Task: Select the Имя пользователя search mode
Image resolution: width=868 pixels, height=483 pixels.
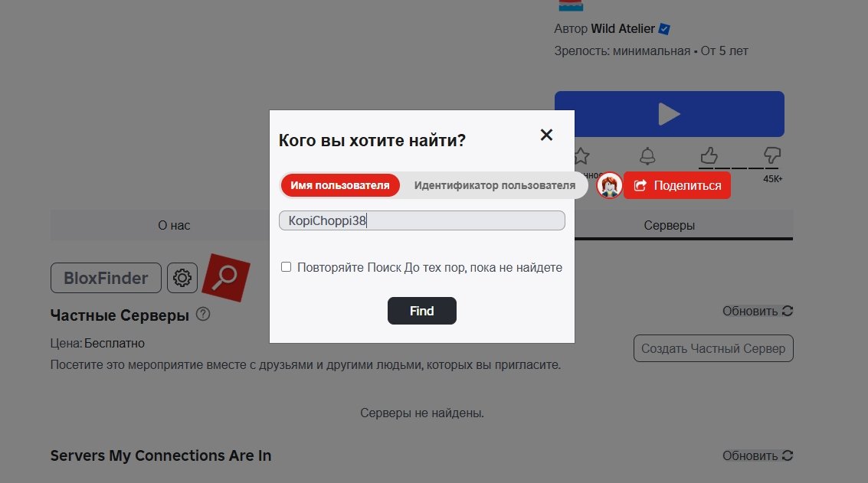Action: tap(340, 185)
